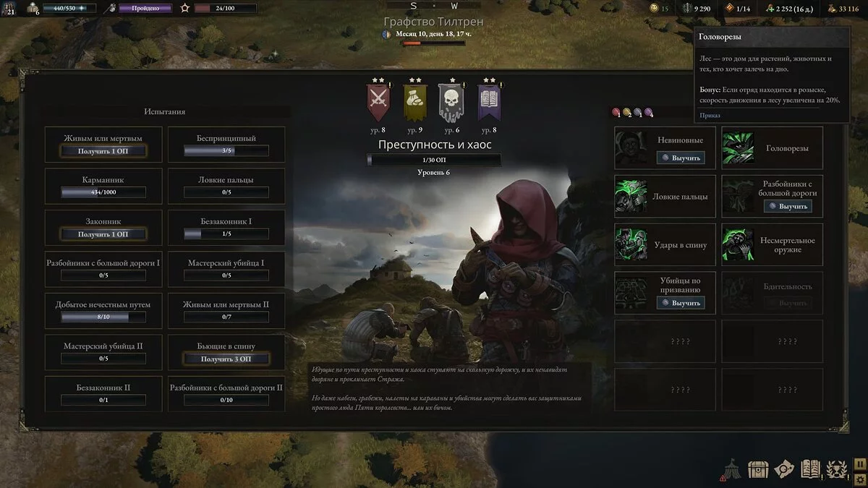Click the Карманник 434/1000 progress bar
The height and width of the screenshot is (488, 868).
(x=103, y=192)
